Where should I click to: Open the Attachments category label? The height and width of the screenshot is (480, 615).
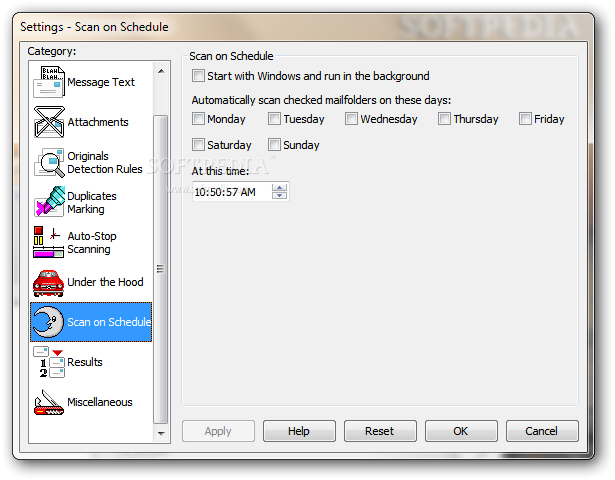(x=98, y=122)
